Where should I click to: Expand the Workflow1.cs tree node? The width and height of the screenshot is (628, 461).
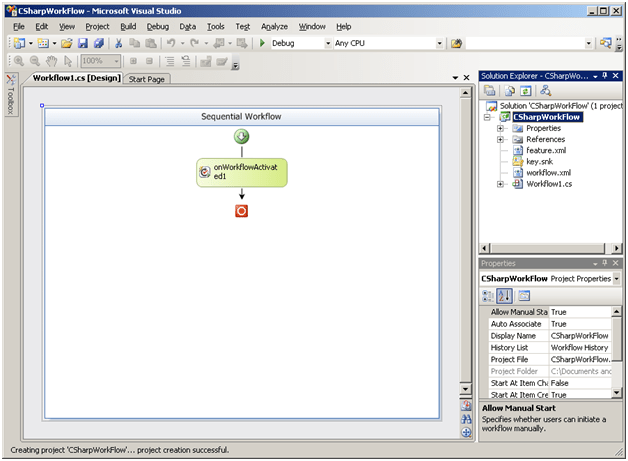click(501, 184)
